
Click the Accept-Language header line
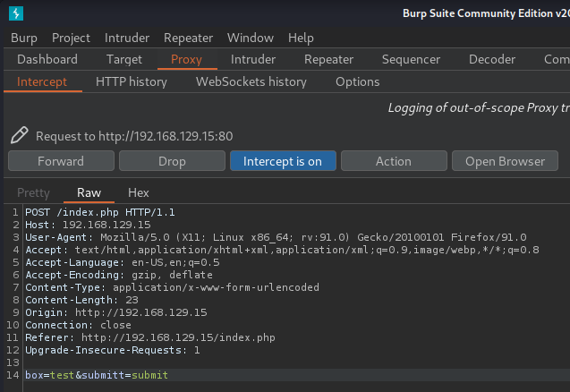[123, 262]
